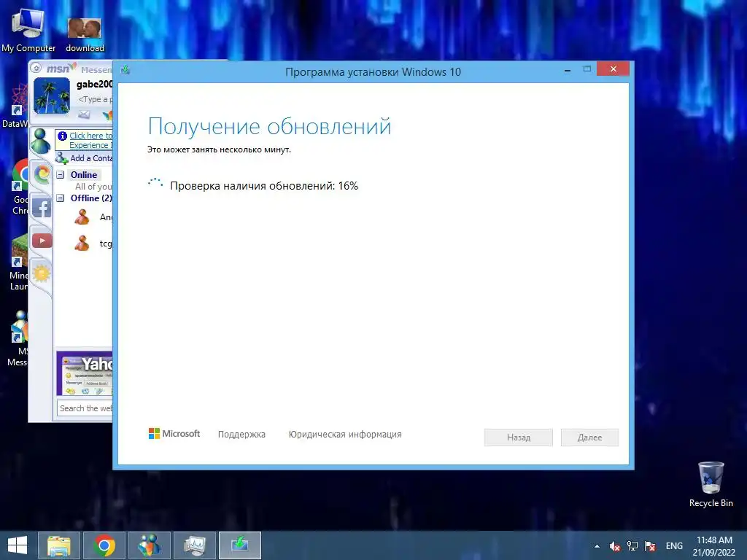Click the Microsoft logo in Setup
Screen dimensions: 747x560
coord(174,433)
